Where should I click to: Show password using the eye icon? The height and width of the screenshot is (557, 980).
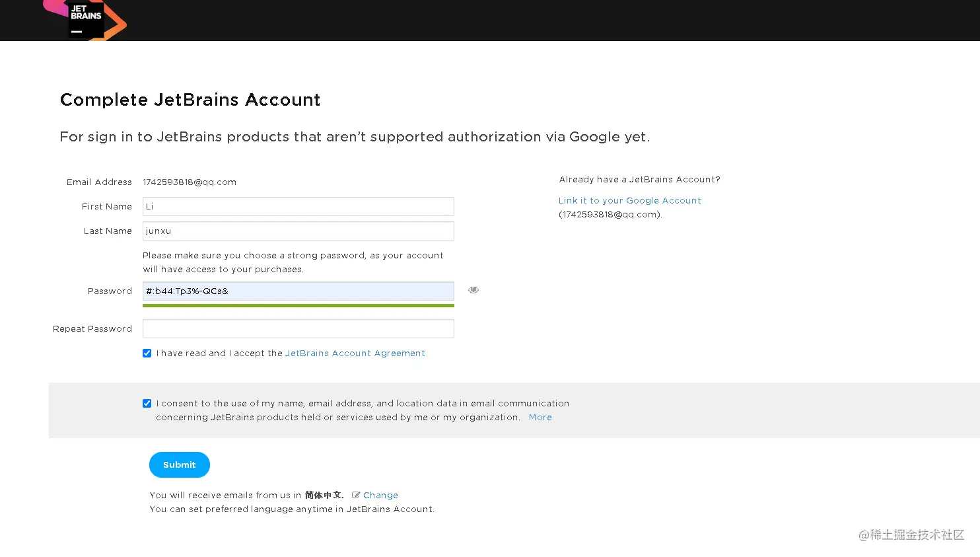[473, 290]
